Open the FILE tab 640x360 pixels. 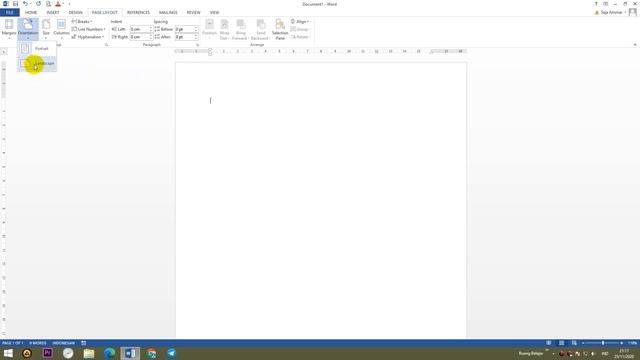[x=10, y=12]
